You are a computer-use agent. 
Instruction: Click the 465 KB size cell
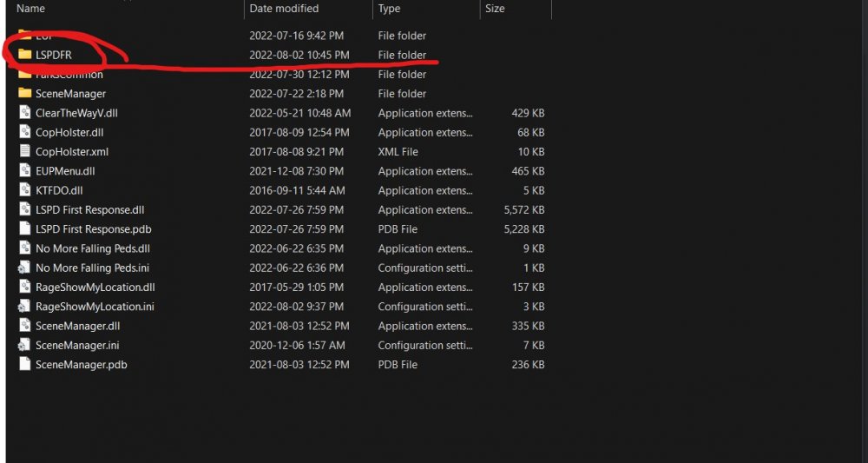click(x=528, y=171)
